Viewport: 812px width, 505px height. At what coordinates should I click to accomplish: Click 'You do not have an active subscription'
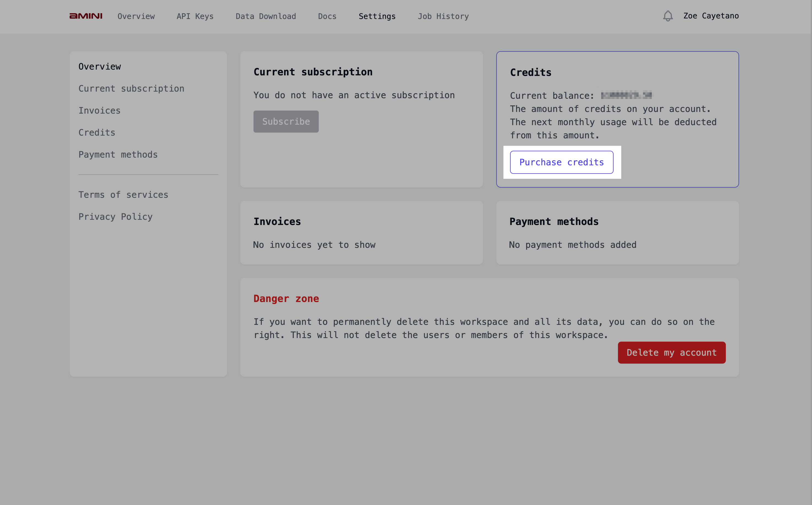[x=354, y=95]
